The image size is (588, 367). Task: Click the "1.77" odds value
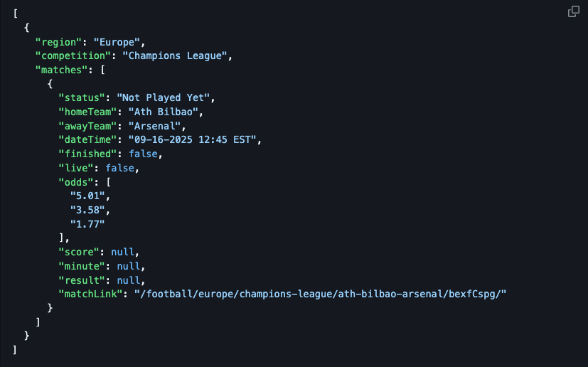tap(87, 224)
